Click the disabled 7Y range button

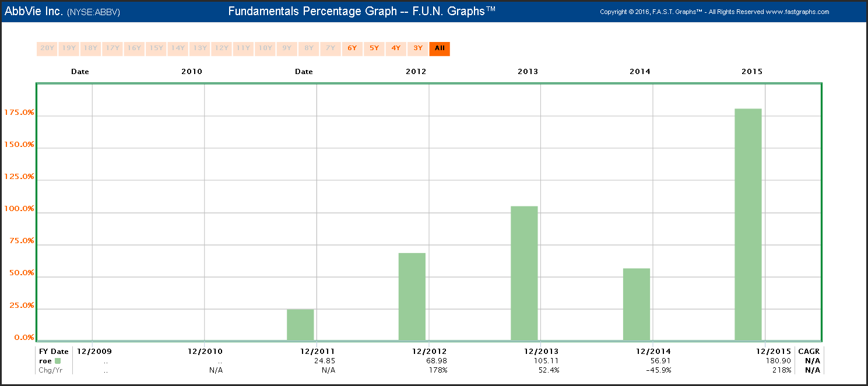point(331,48)
